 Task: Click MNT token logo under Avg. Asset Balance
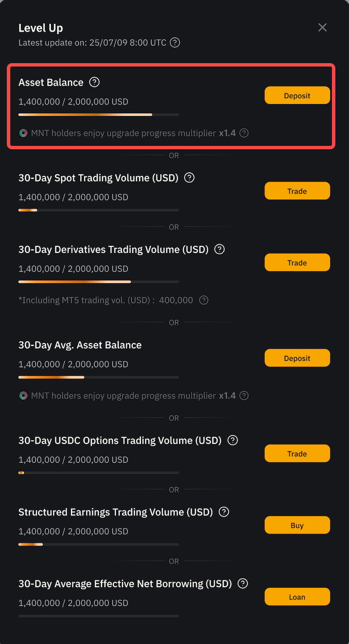pyautogui.click(x=23, y=396)
